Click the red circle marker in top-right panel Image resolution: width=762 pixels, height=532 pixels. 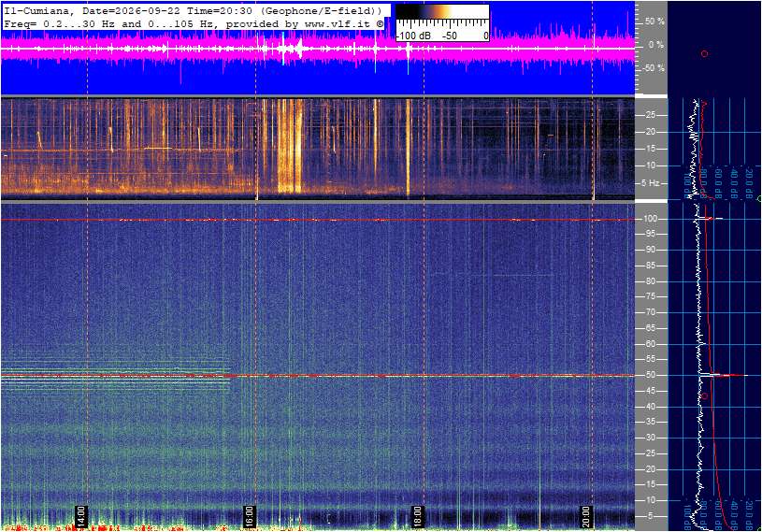[x=704, y=54]
